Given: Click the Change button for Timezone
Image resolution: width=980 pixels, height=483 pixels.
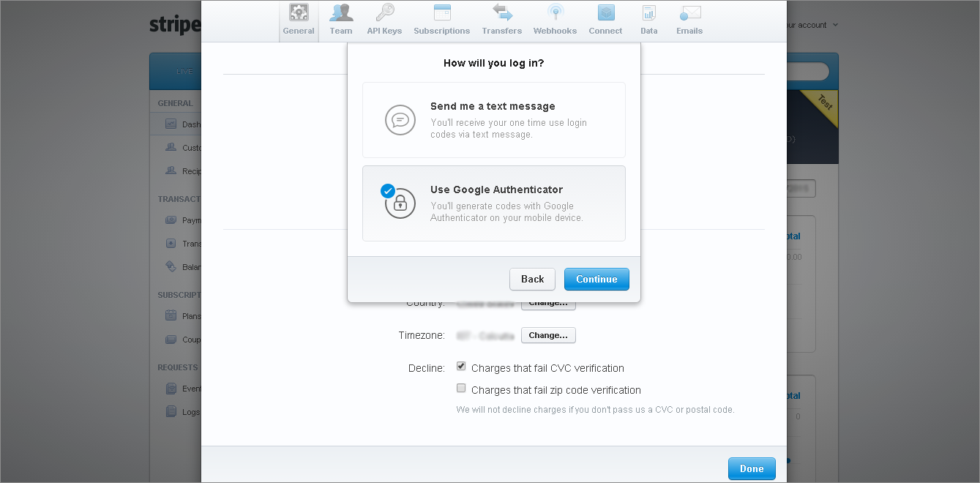Looking at the screenshot, I should 548,335.
